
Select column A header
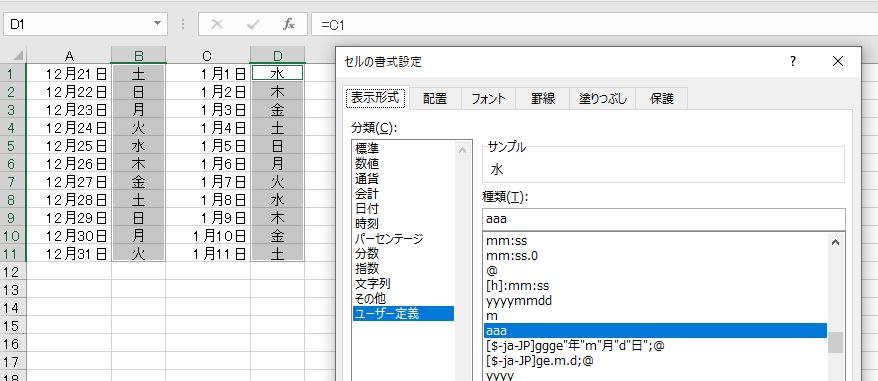[x=69, y=55]
